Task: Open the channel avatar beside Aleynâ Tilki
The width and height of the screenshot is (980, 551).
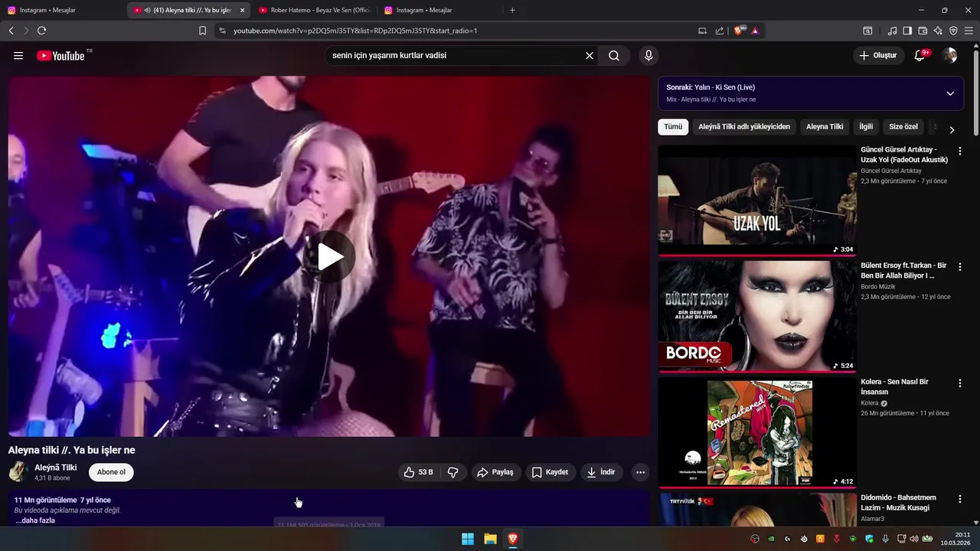Action: (x=18, y=472)
